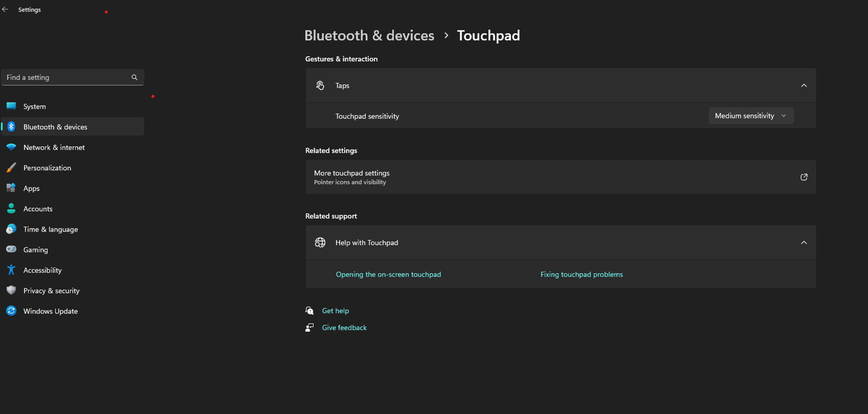Click the Get help link
Screen dimensions: 868x414
[335, 311]
